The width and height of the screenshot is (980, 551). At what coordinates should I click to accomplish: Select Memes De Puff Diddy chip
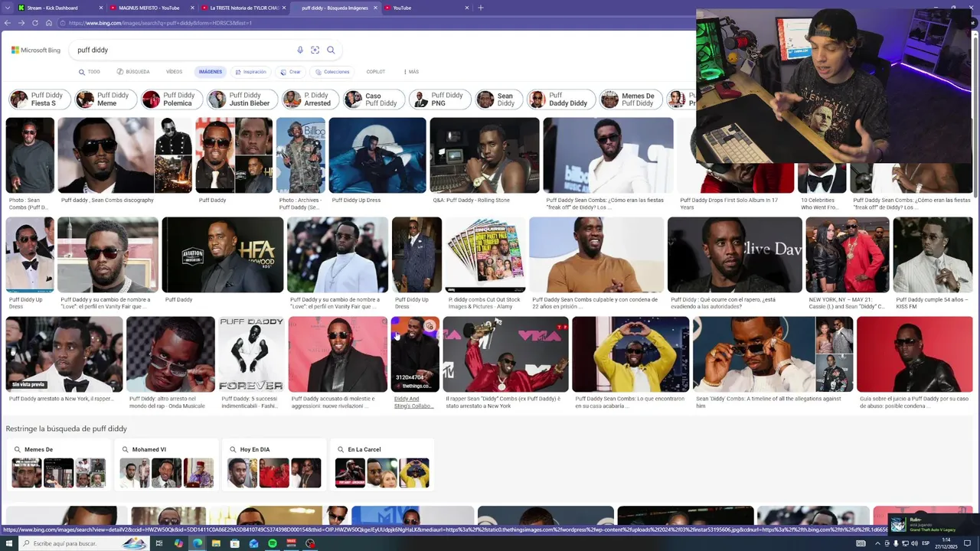[x=630, y=99]
